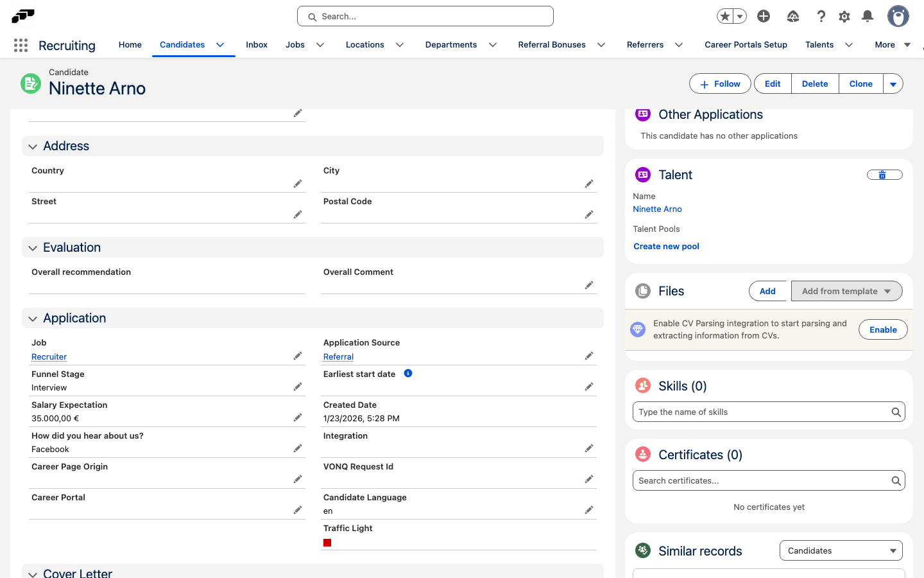The height and width of the screenshot is (578, 924).
Task: Open the Add from template dropdown
Action: pyautogui.click(x=847, y=291)
